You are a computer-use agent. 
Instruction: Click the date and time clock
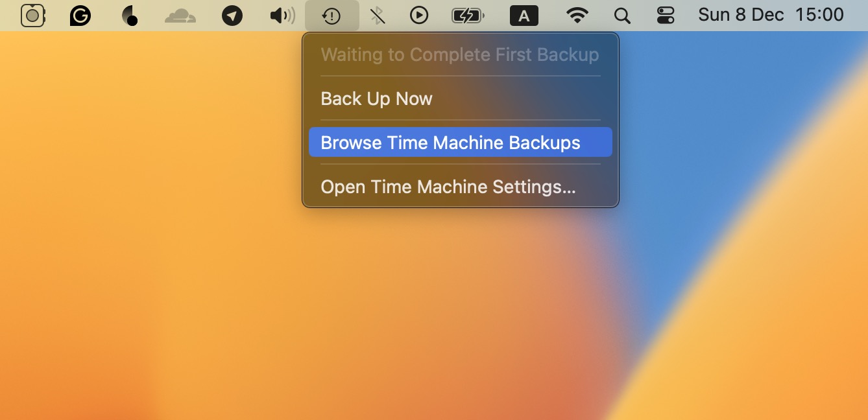pos(771,15)
